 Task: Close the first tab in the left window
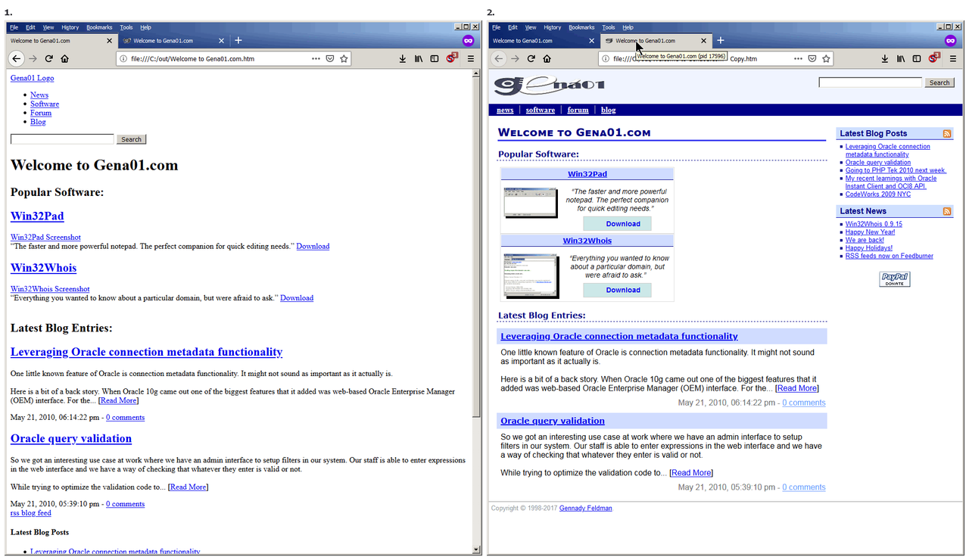109,41
